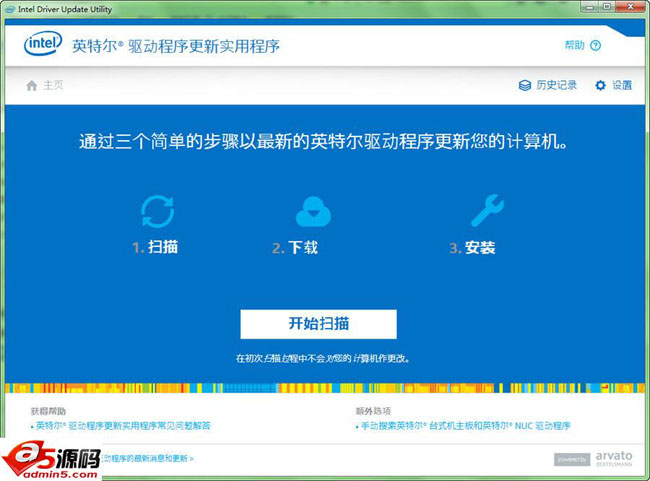
Task: Click the 2. 下载 step label
Action: coord(295,248)
